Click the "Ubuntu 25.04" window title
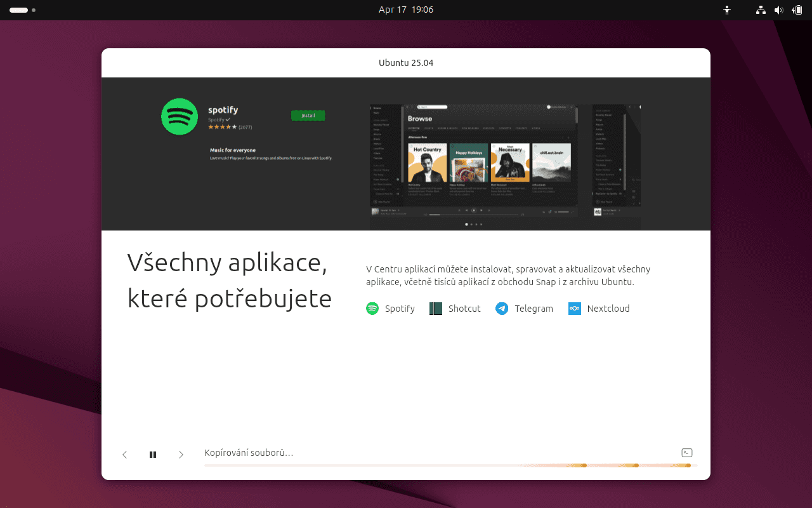The height and width of the screenshot is (508, 812). point(406,63)
